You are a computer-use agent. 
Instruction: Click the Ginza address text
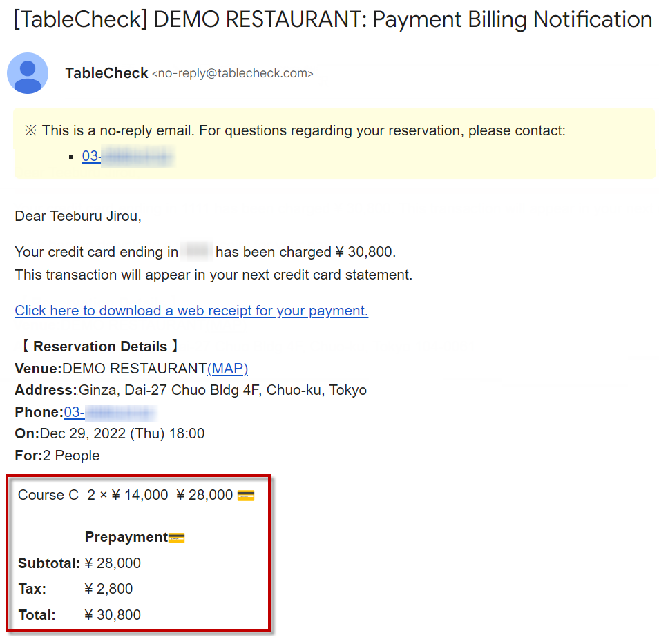(222, 391)
